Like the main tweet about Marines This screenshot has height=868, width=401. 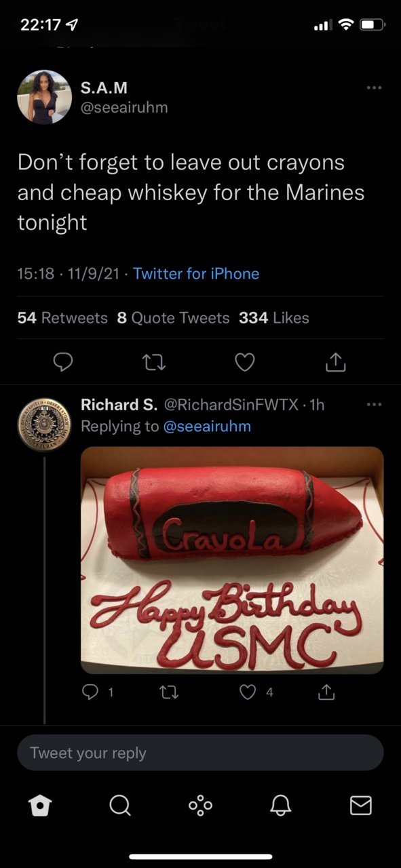[244, 363]
